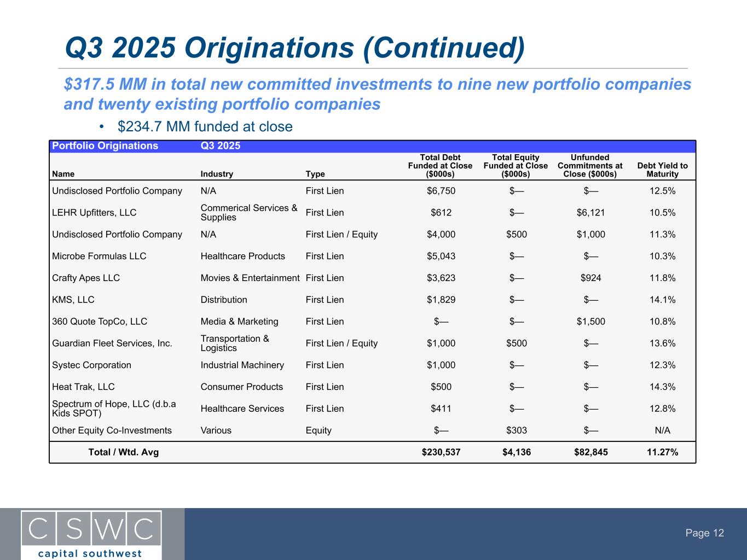The image size is (747, 560).
Task: Click the Page 12 footer label
Action: pos(705,533)
